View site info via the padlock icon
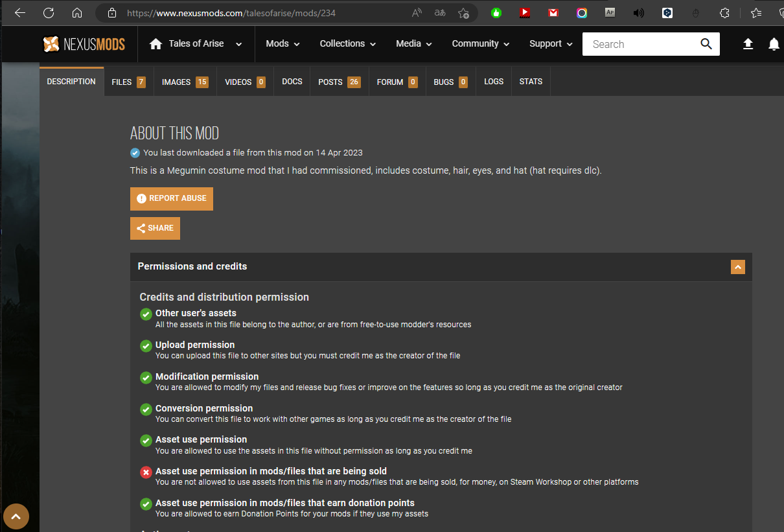Image resolution: width=784 pixels, height=532 pixels. pos(111,12)
